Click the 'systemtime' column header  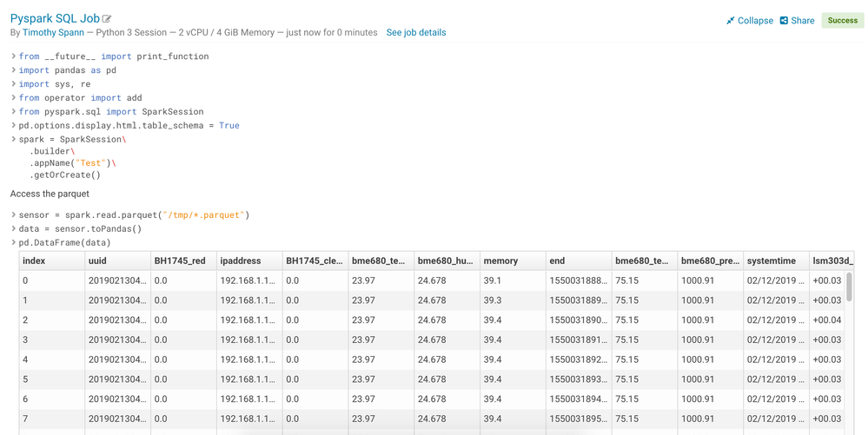(776, 260)
